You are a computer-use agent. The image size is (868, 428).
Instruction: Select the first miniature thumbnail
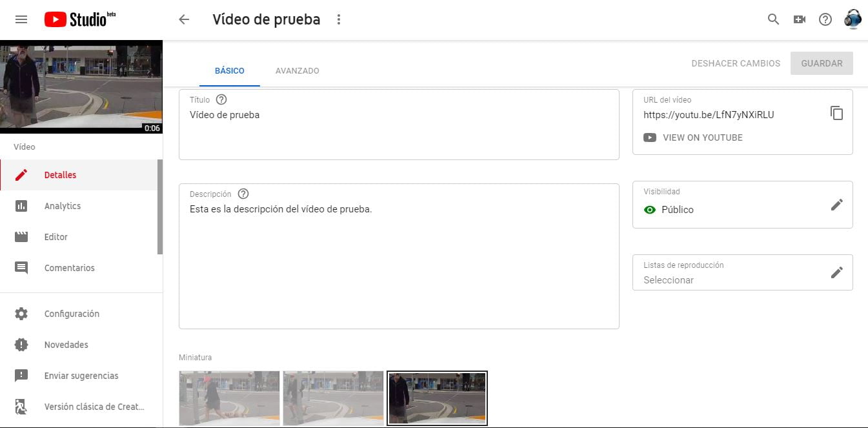[229, 398]
